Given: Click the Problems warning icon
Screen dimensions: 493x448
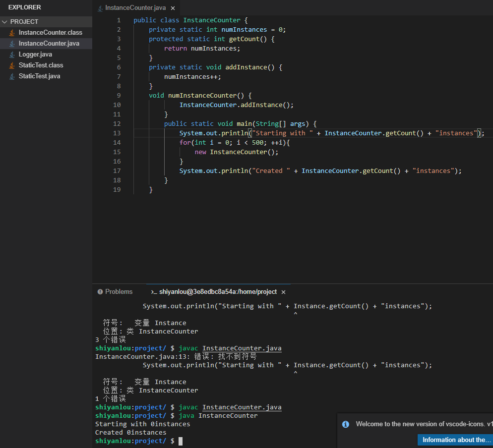Looking at the screenshot, I should click(x=100, y=292).
